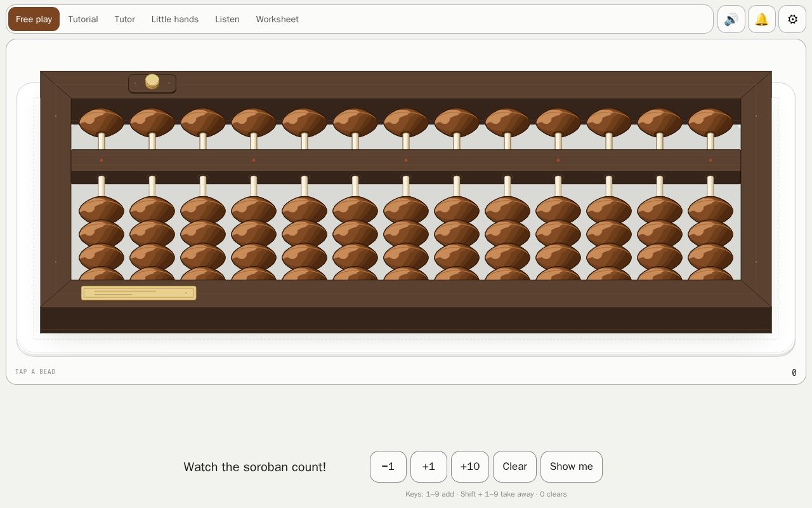Tap the top earth bead on the middle seventh rod
The width and height of the screenshot is (812, 508).
(x=406, y=209)
